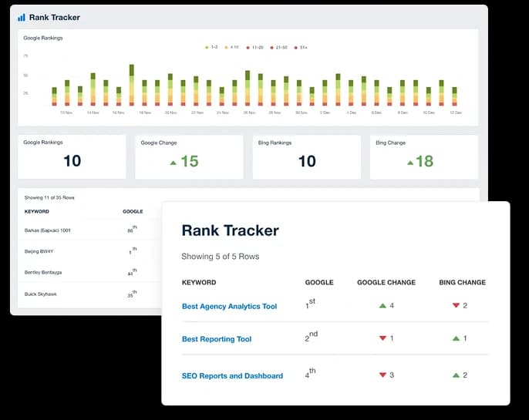Open SEO Reports and Dashboard keyword link
The width and height of the screenshot is (529, 420).
(232, 376)
